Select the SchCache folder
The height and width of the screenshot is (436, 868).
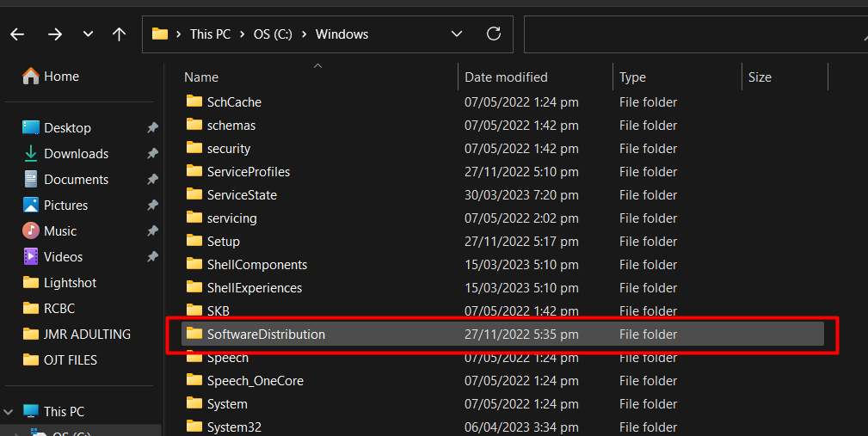502,102
